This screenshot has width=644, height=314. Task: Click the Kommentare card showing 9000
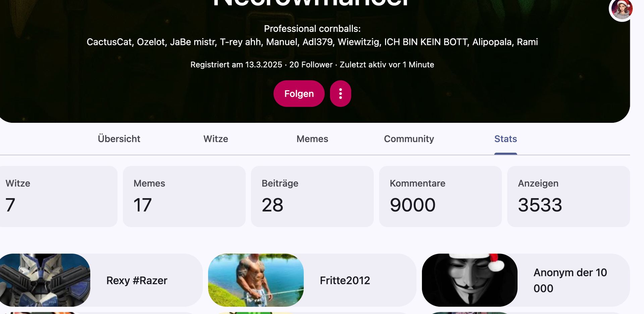point(440,197)
